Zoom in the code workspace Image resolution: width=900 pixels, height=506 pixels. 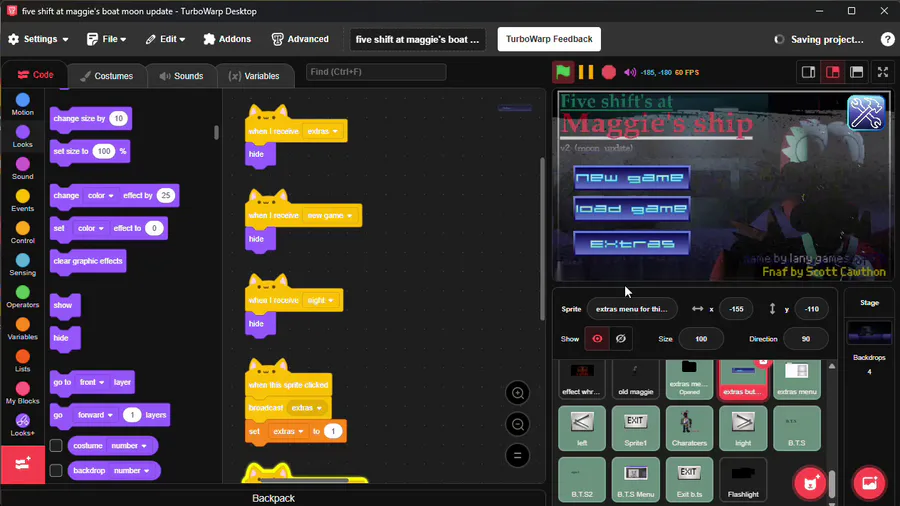[x=517, y=393]
